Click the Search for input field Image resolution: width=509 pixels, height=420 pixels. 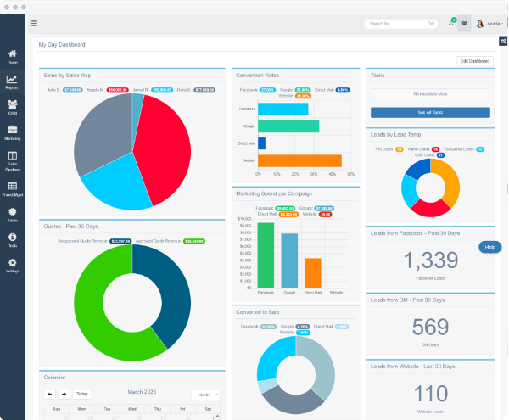(x=394, y=24)
